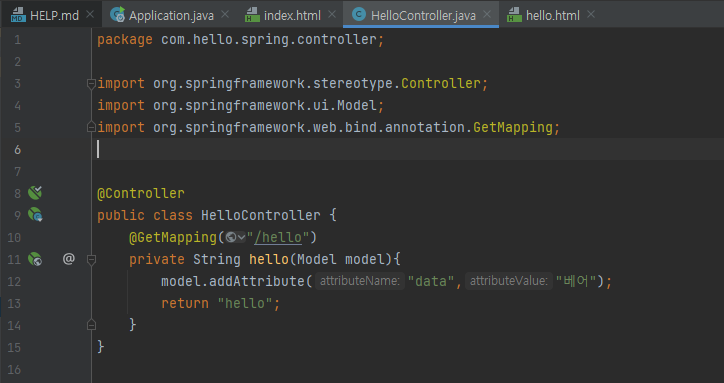
Task: Close the hello.html tab
Action: [591, 15]
